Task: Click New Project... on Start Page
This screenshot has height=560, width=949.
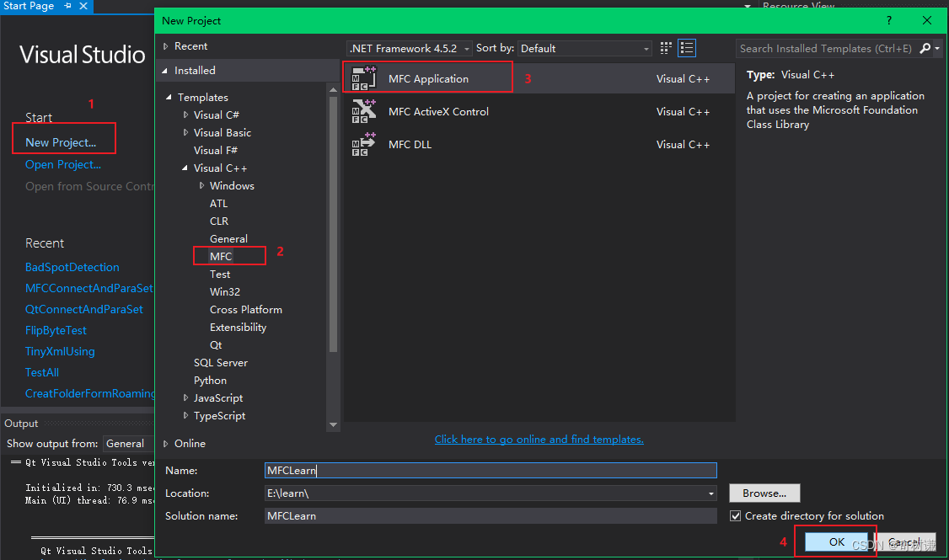Action: 61,142
